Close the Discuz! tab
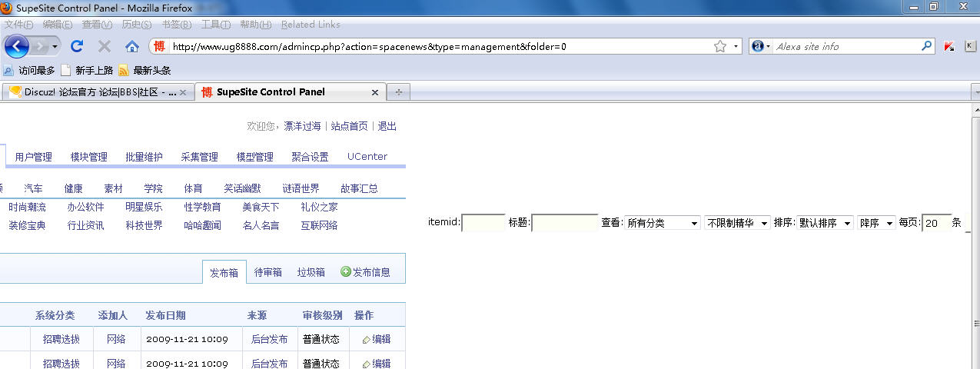The width and height of the screenshot is (980, 369). click(183, 92)
